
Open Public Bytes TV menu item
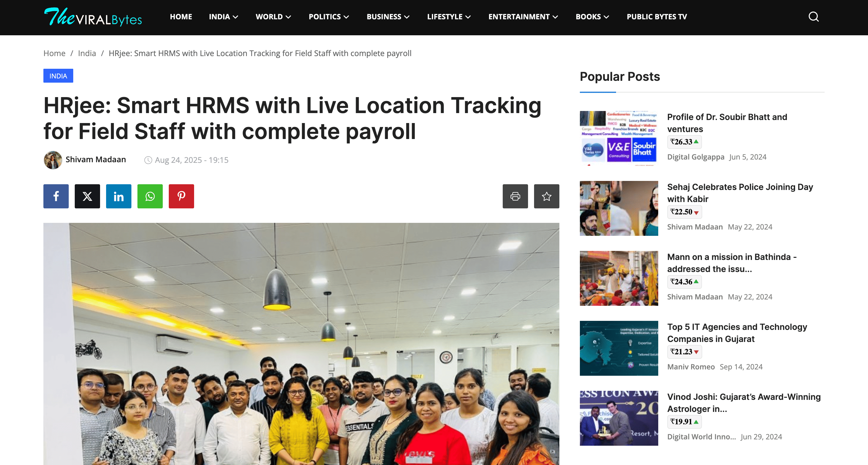(x=656, y=17)
